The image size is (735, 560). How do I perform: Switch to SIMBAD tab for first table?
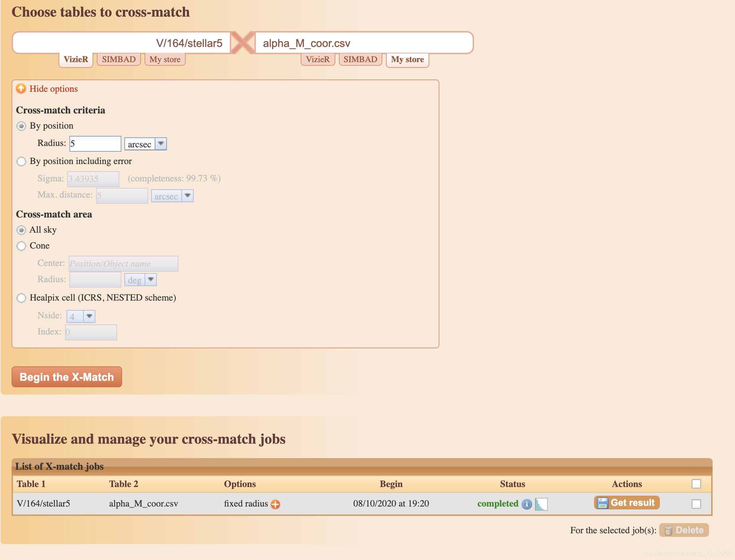pos(119,59)
